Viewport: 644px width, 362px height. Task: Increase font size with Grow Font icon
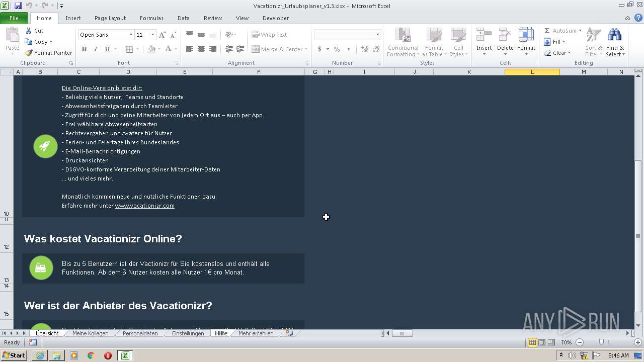162,35
